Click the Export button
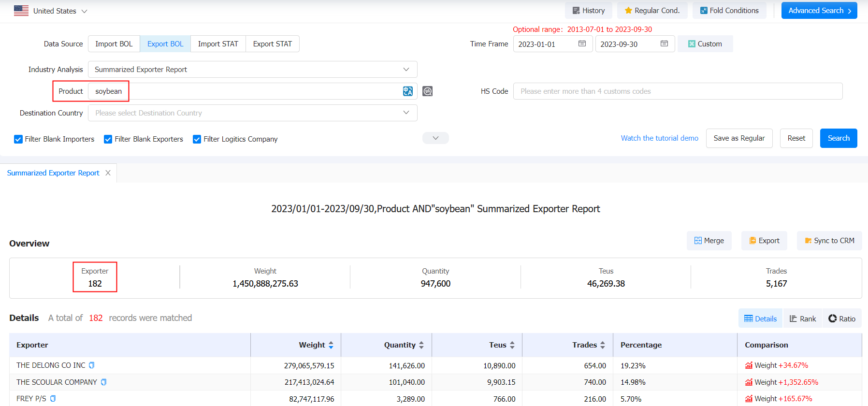Screen dimensions: 868x406 (x=764, y=241)
